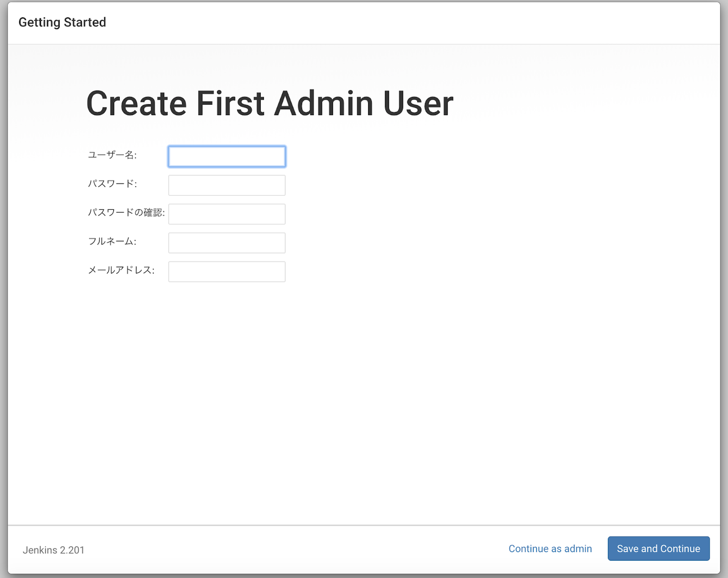Click the word Getting in the top header

tap(39, 22)
